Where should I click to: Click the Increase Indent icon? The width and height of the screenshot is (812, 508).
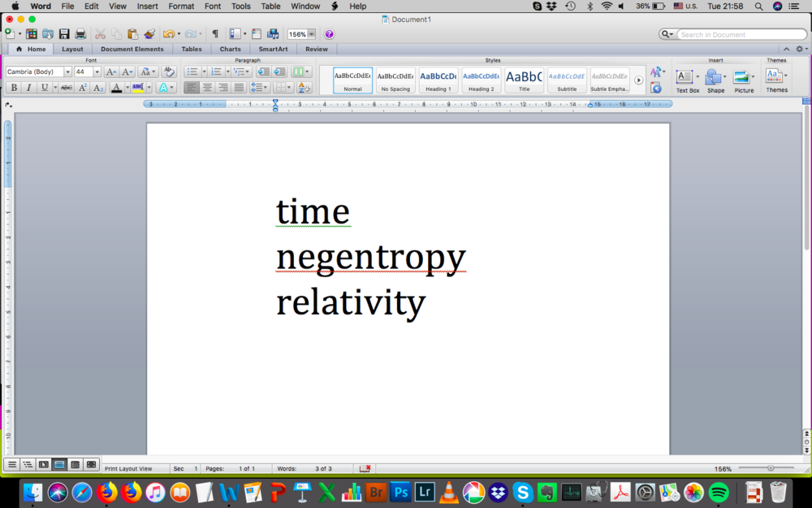point(279,72)
